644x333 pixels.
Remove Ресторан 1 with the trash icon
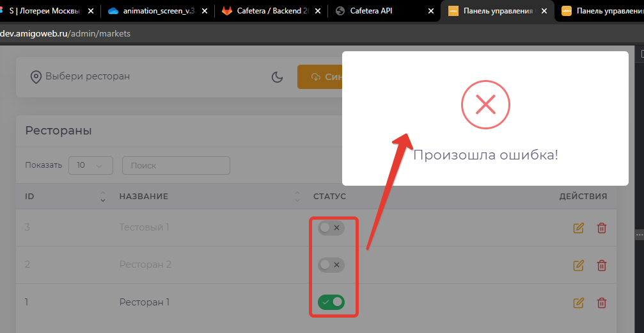tap(601, 302)
